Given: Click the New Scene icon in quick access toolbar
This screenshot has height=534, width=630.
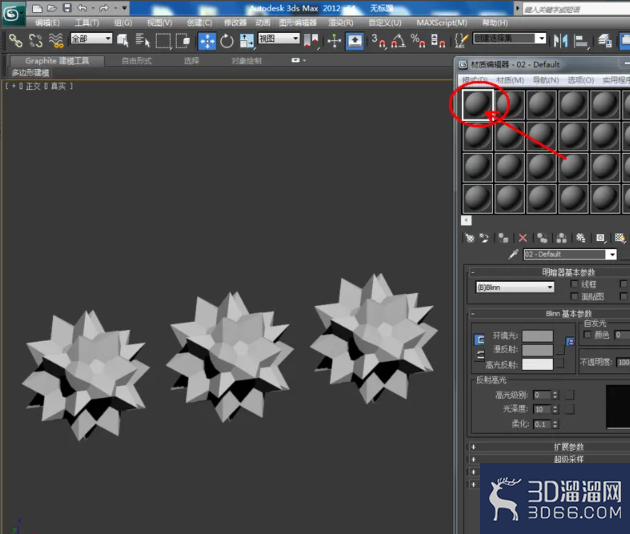Looking at the screenshot, I should 37,8.
